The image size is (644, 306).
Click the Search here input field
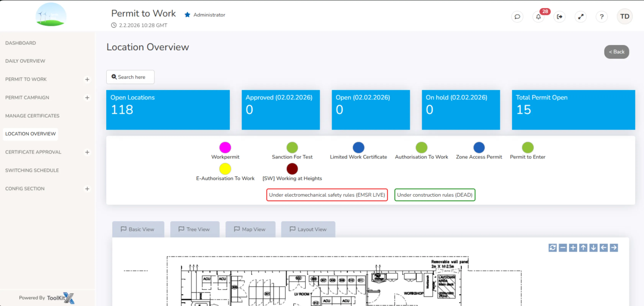130,77
